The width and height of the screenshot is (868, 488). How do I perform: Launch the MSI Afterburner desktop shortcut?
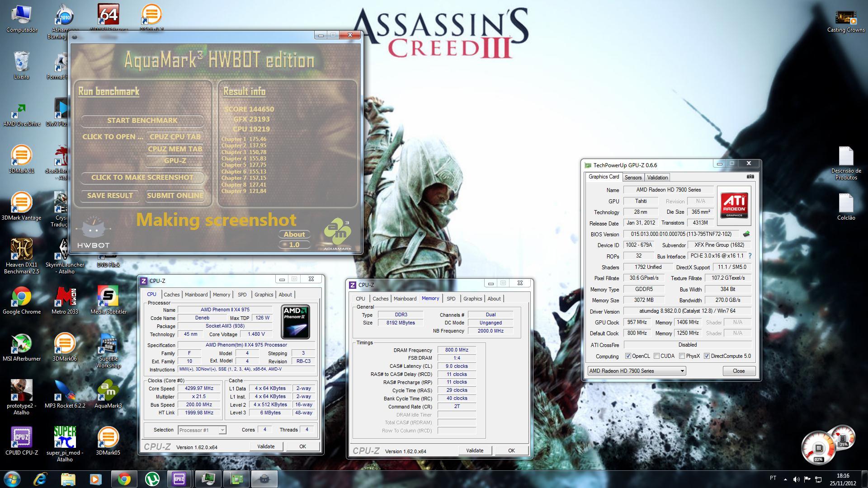pos(21,348)
